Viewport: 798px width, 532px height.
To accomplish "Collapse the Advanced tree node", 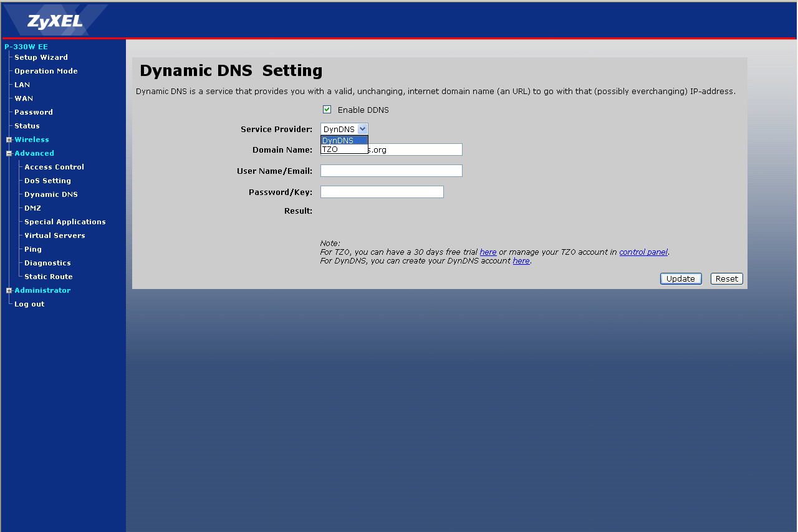I will point(9,153).
